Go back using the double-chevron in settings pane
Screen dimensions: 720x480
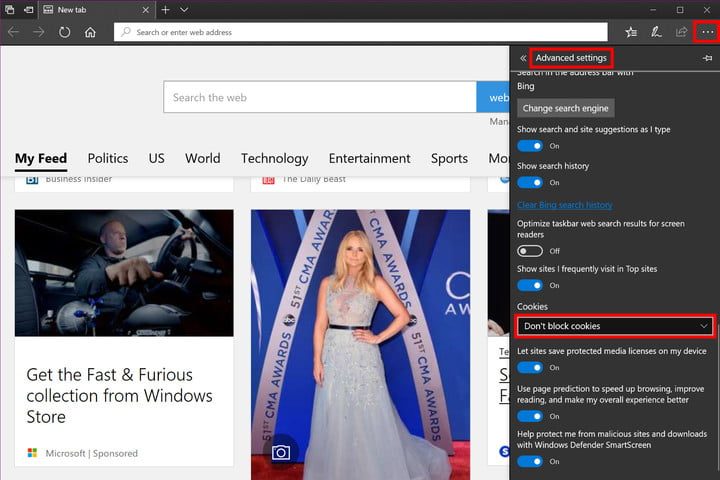(523, 58)
